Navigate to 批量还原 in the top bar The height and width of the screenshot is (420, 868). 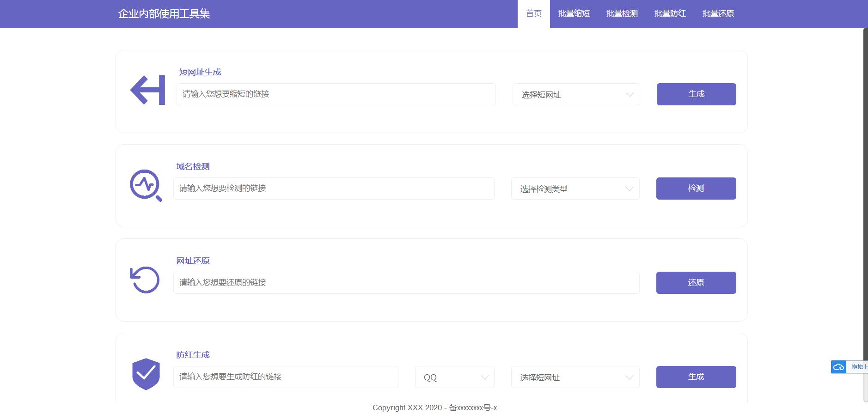(718, 14)
